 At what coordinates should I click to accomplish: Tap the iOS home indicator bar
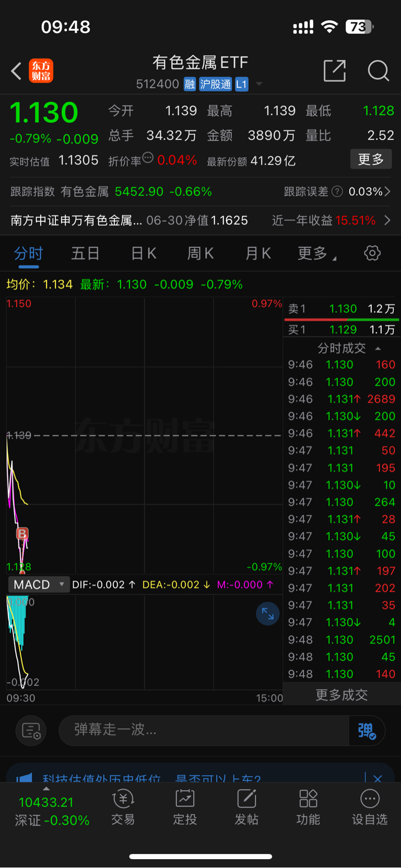click(x=200, y=857)
